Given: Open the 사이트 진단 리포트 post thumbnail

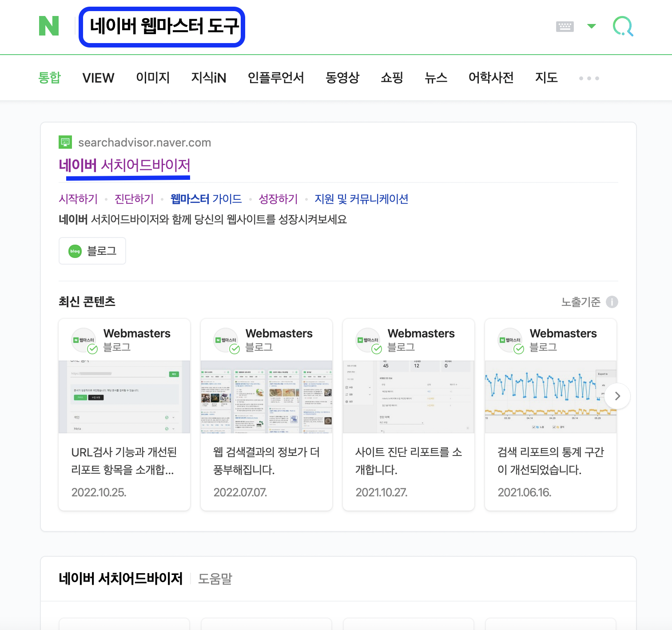Looking at the screenshot, I should [409, 397].
